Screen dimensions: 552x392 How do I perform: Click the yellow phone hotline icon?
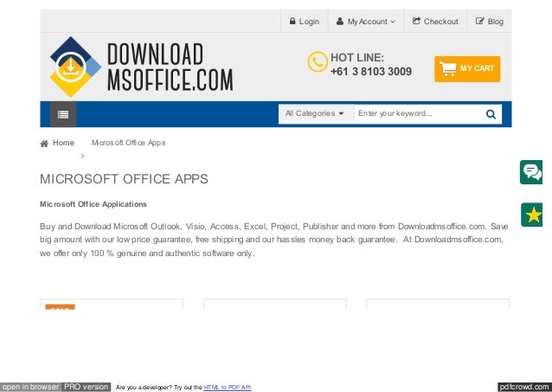(318, 62)
